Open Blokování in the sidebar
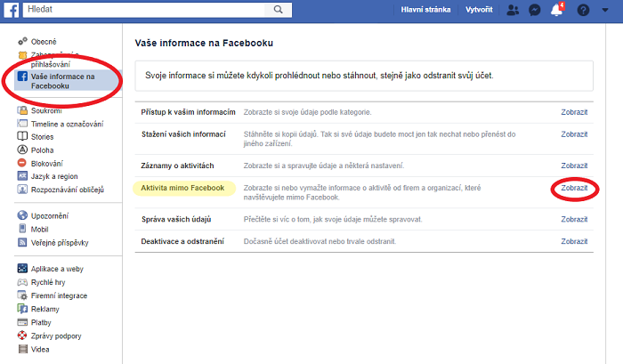Viewport: 623px width, 364px height. coord(49,163)
